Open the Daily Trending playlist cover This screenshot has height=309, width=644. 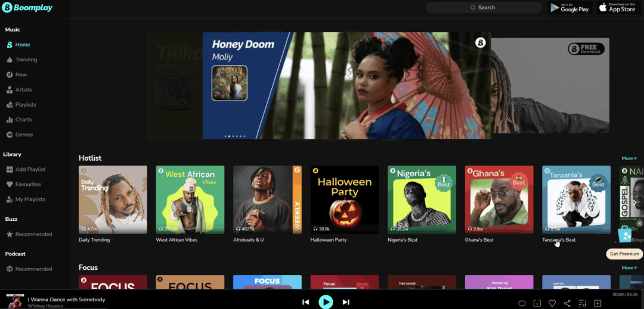pyautogui.click(x=113, y=199)
